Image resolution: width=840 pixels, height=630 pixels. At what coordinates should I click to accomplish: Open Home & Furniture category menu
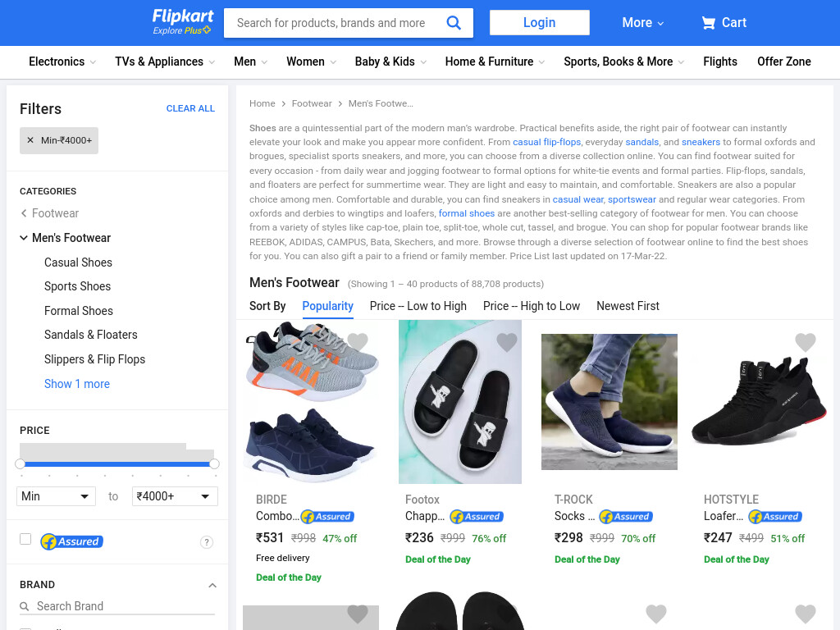[x=495, y=62]
